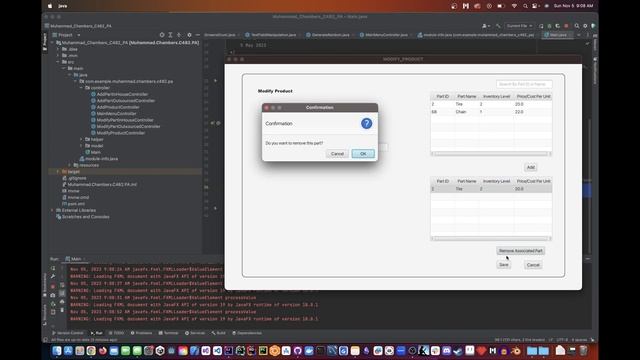The image size is (640, 360).
Task: Click Expand All icon in Project toolbar
Action: point(171,35)
